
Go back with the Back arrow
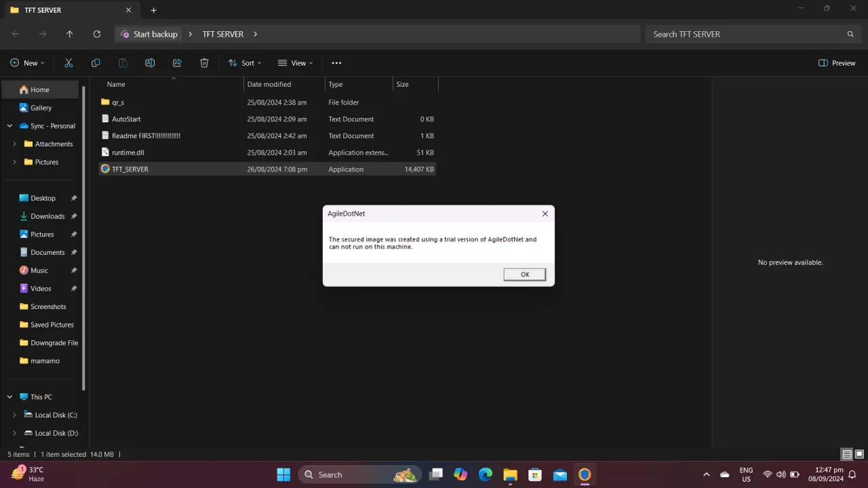coord(16,34)
